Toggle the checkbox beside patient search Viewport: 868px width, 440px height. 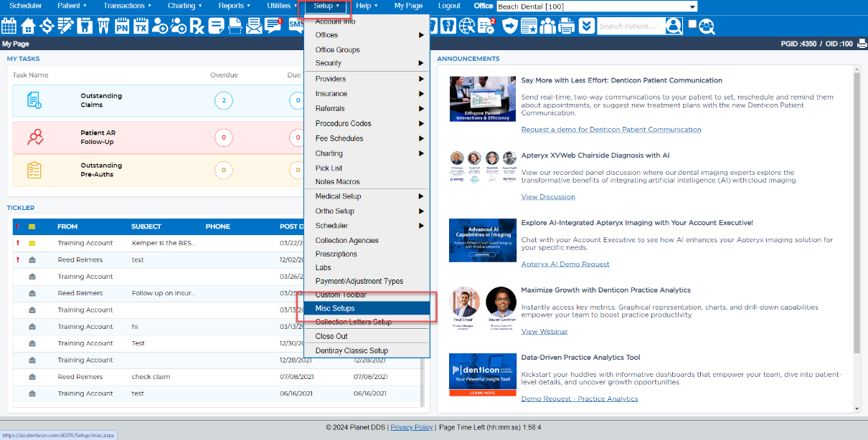pos(692,24)
